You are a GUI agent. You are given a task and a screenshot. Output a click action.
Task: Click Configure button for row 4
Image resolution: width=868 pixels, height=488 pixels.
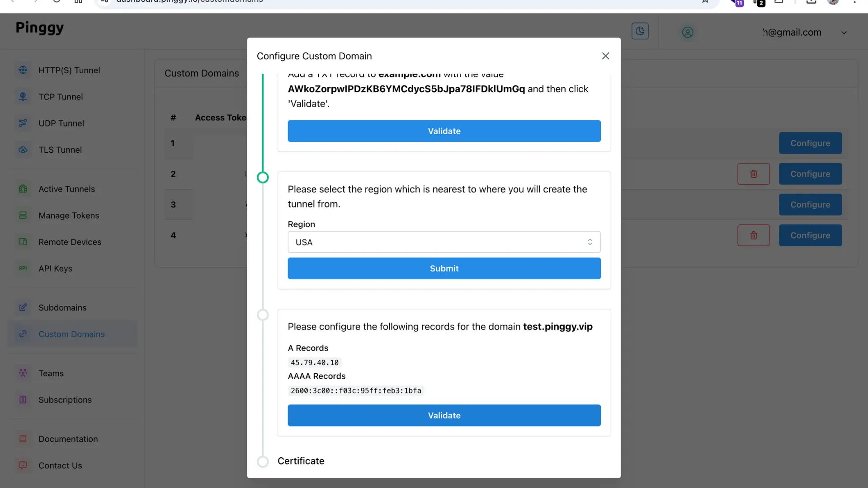810,235
